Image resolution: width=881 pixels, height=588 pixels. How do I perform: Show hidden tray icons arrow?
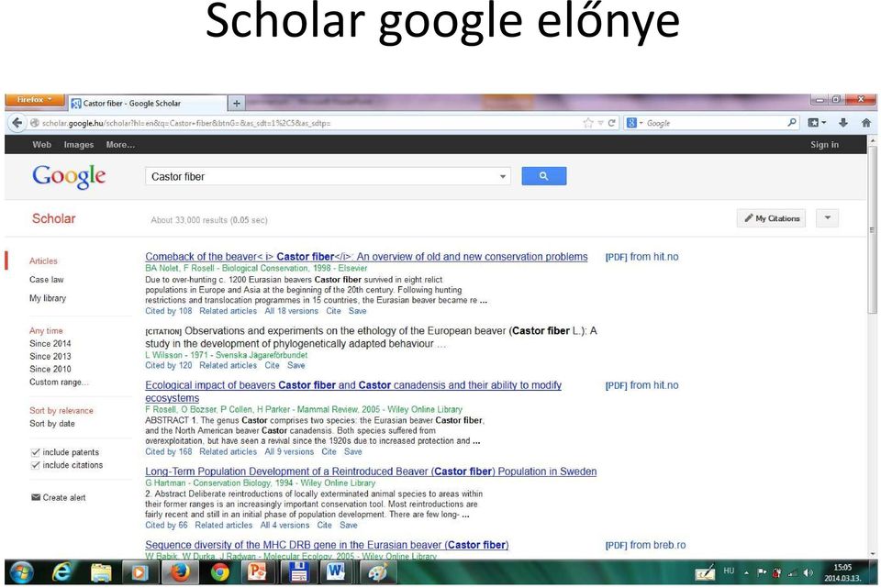pos(747,572)
